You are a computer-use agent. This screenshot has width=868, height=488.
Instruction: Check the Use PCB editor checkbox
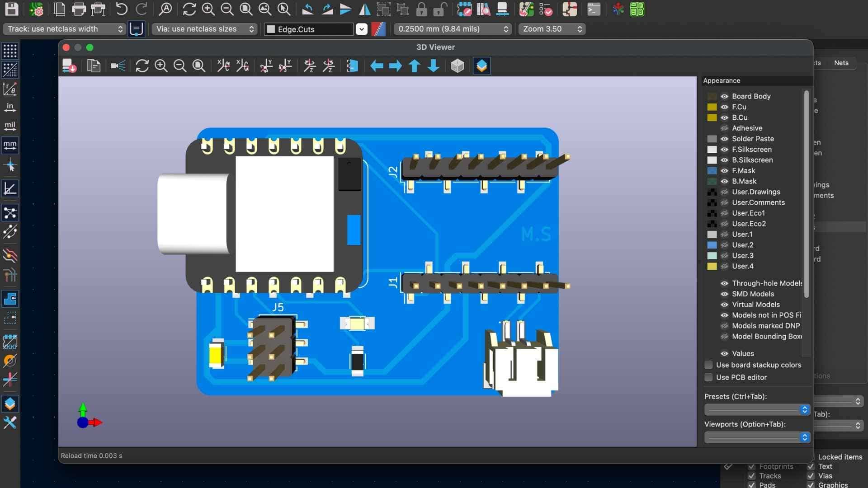tap(709, 377)
